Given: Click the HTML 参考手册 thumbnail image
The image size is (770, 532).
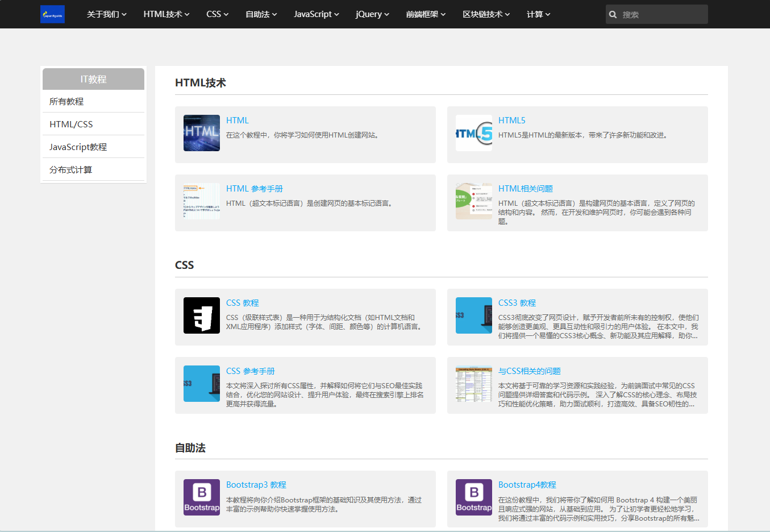Looking at the screenshot, I should tap(201, 201).
